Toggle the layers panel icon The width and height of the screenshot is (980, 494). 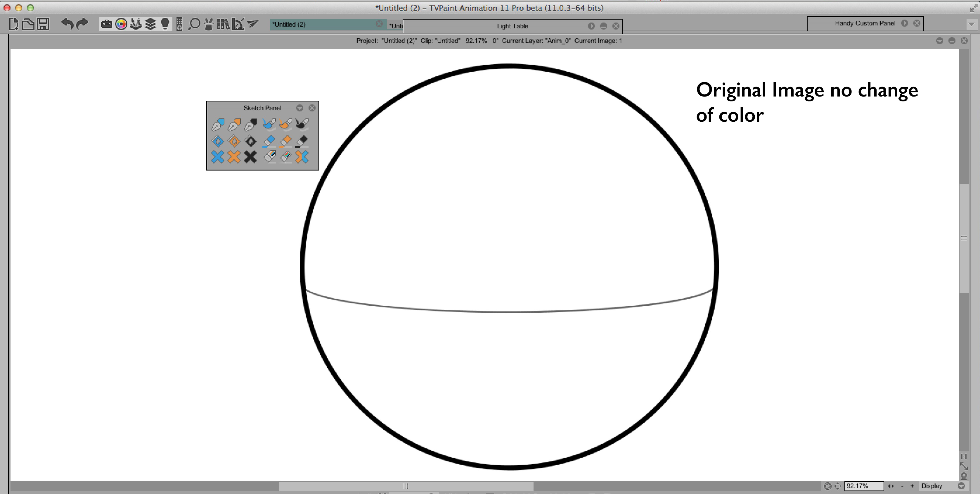[x=151, y=24]
